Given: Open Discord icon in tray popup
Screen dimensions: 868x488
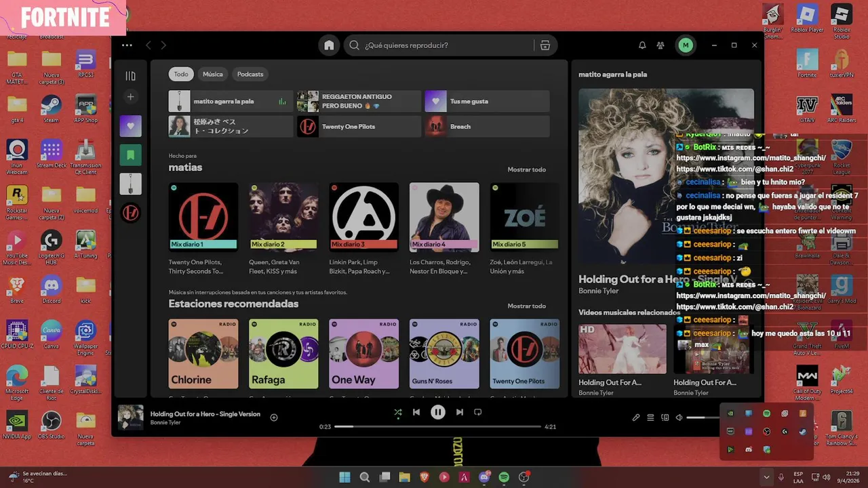Looking at the screenshot, I should (749, 449).
